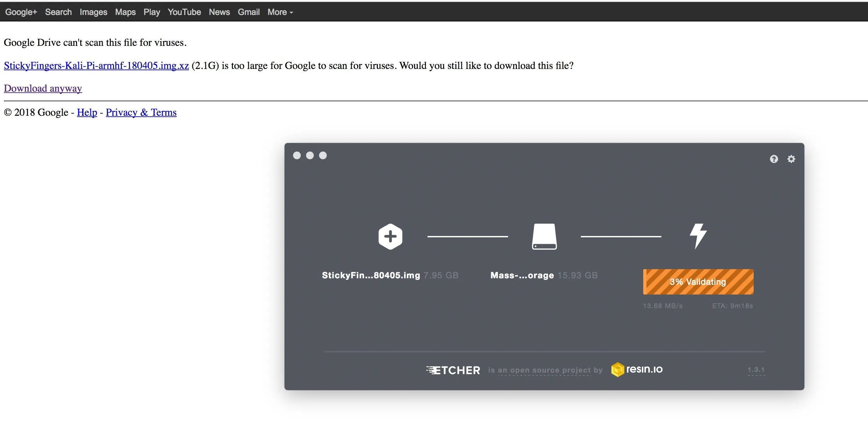
Task: Click the drive selection icon in Etcher
Action: [x=544, y=236]
